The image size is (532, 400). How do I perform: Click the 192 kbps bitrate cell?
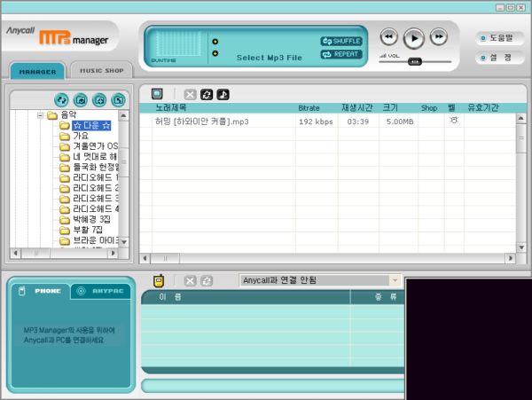coord(316,122)
